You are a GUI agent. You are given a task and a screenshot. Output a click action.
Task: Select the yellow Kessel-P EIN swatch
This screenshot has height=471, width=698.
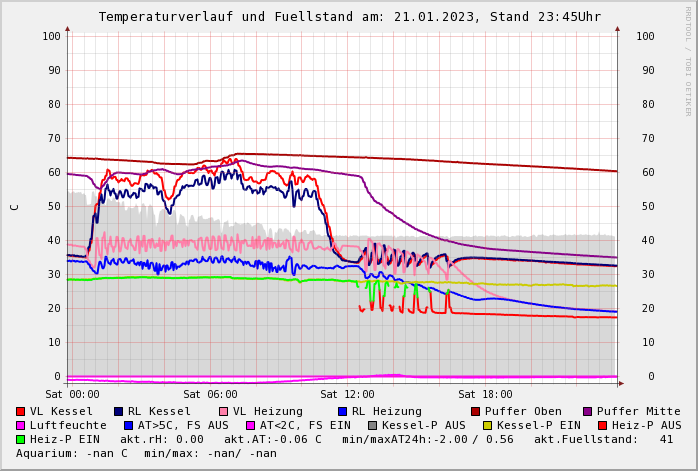(x=487, y=425)
